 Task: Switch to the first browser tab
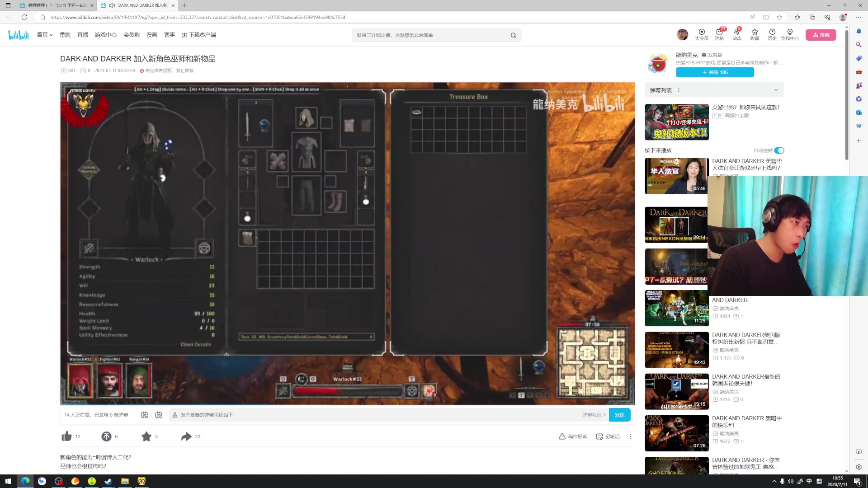[57, 5]
